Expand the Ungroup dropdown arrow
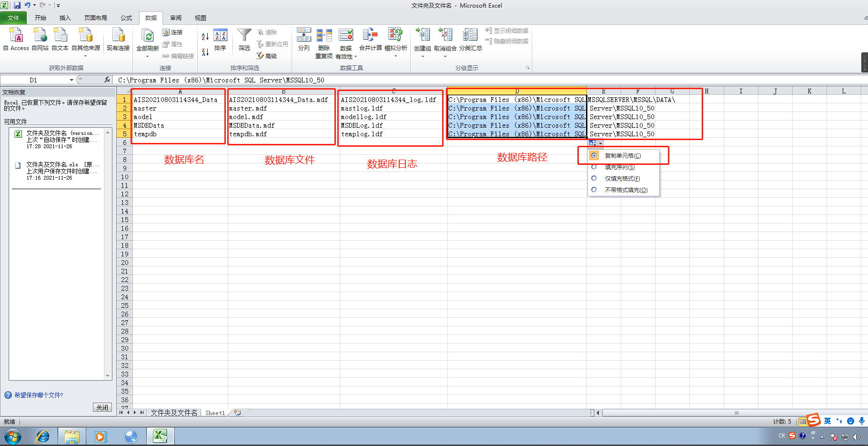The image size is (868, 446). [x=445, y=56]
